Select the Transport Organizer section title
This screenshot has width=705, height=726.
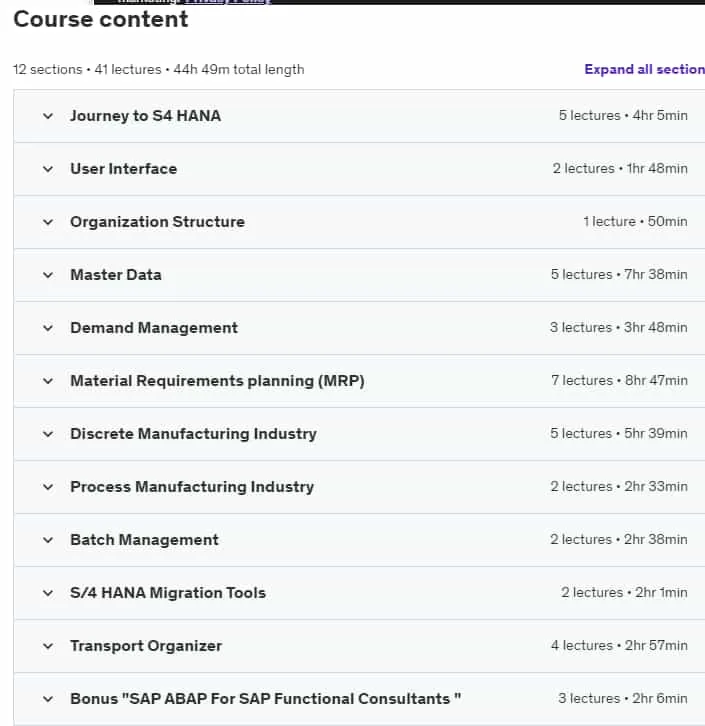point(146,646)
